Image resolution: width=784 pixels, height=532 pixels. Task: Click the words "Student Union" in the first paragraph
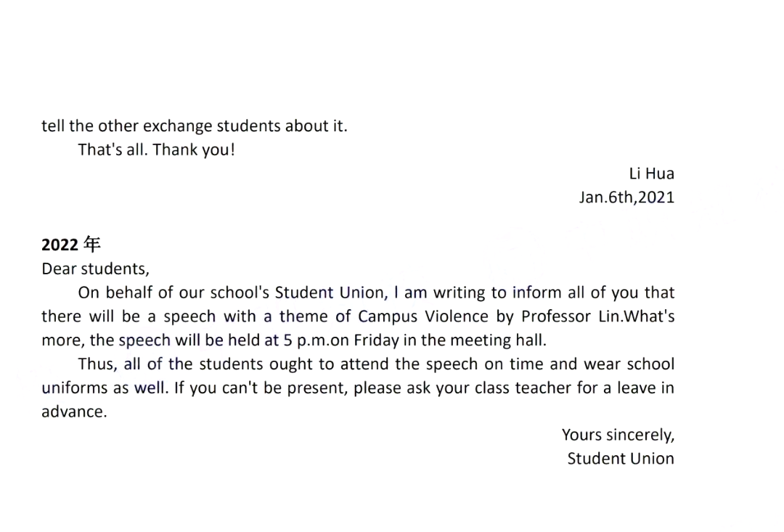(329, 292)
